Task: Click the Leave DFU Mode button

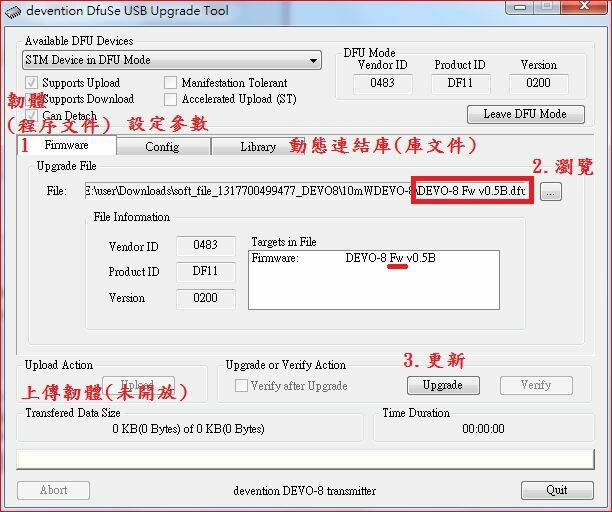Action: point(526,114)
